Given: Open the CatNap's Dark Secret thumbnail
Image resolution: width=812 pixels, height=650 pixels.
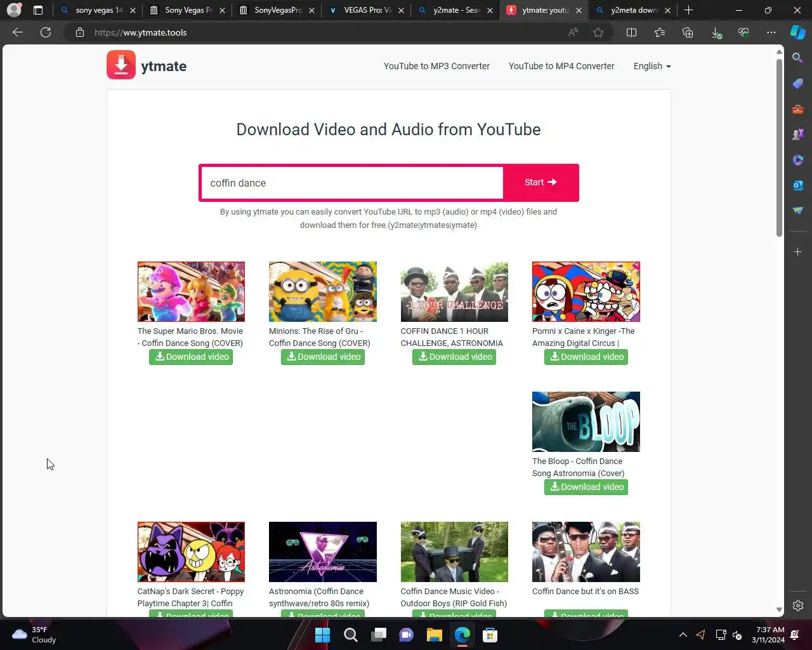Looking at the screenshot, I should point(191,552).
